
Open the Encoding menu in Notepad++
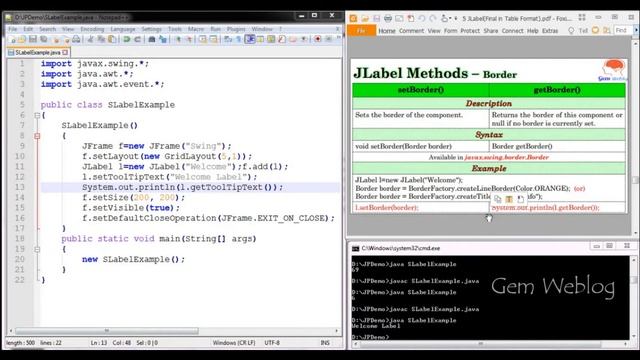(92, 29)
